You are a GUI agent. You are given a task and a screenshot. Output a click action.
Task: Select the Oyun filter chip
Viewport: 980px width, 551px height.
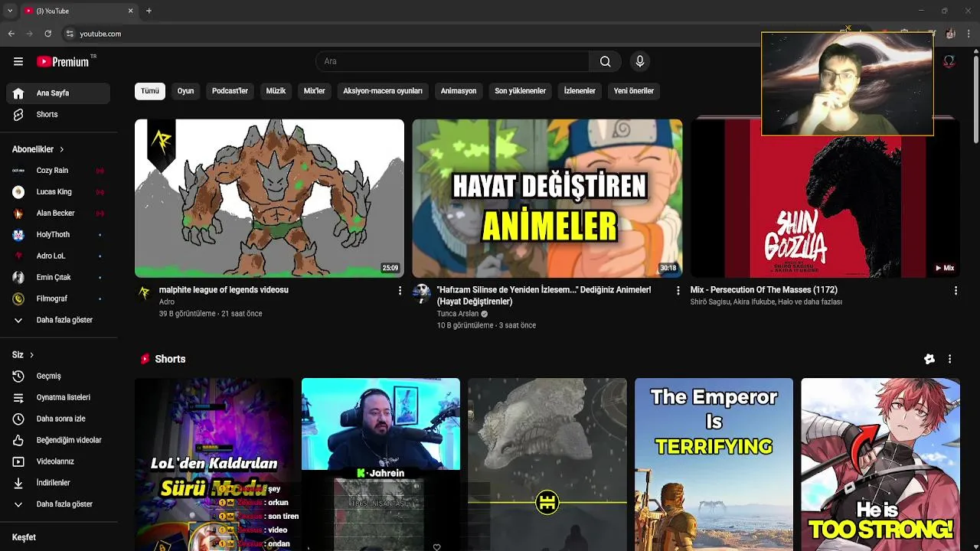pyautogui.click(x=185, y=91)
